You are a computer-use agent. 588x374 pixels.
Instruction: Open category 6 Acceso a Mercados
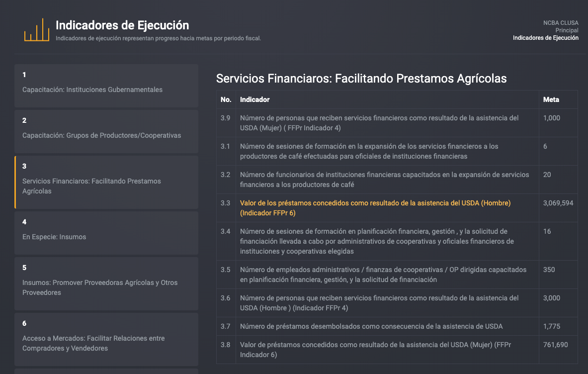106,340
